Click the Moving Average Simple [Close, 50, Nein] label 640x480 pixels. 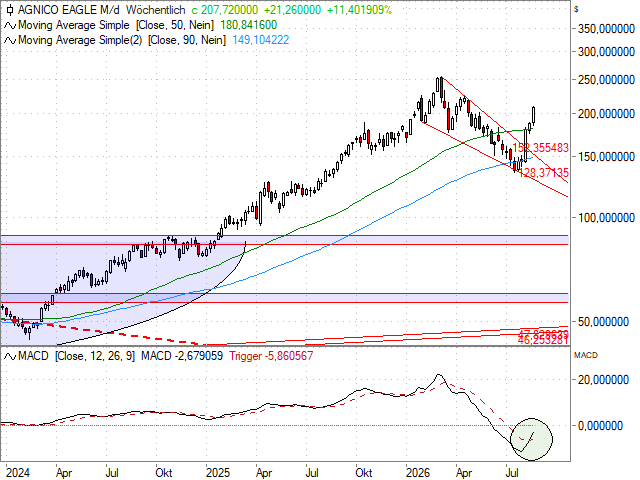[x=116, y=25]
